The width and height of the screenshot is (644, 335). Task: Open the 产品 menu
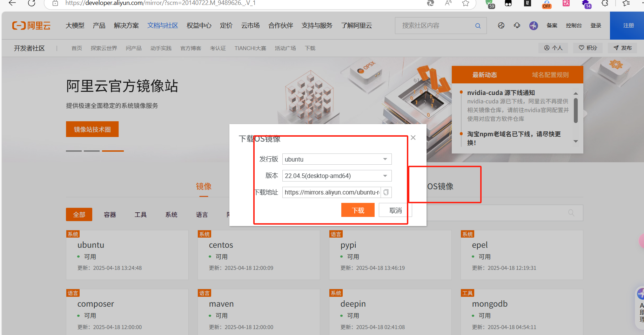point(99,26)
